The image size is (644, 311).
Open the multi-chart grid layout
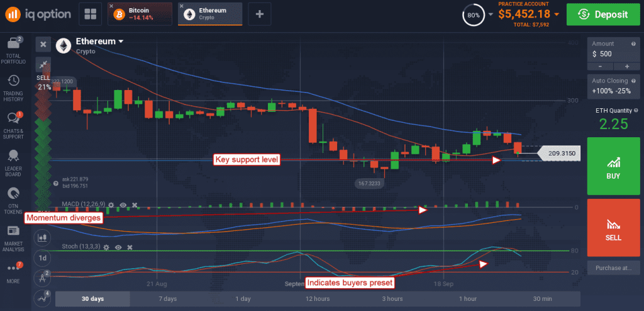click(x=91, y=14)
